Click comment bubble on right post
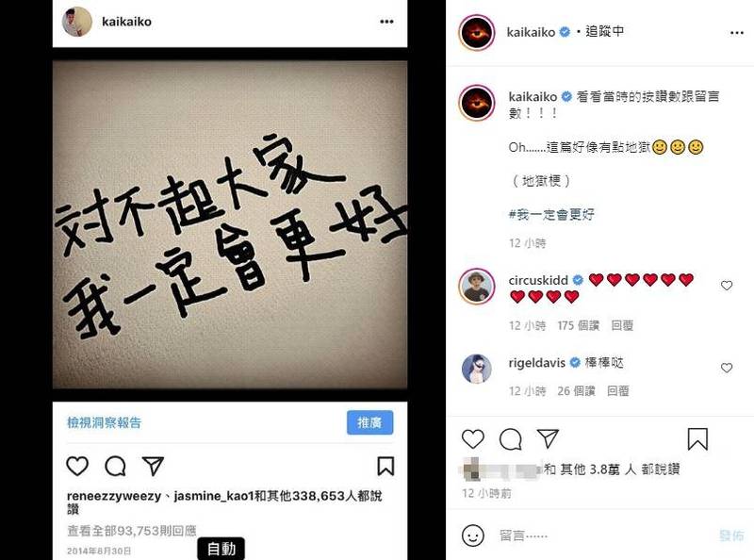This screenshot has height=560, width=754. coord(510,438)
